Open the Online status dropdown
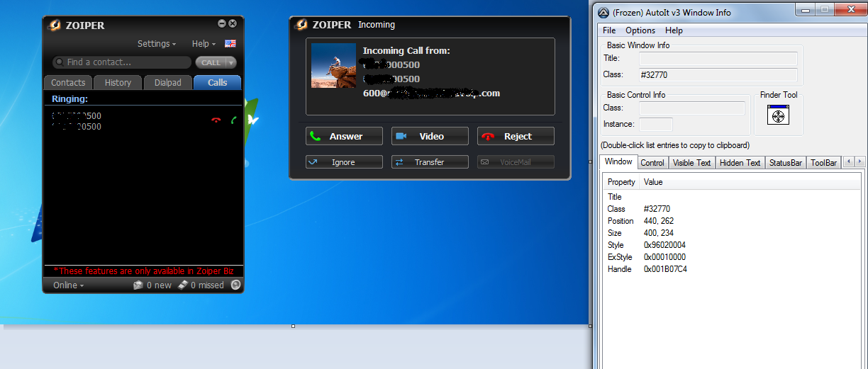 pos(68,285)
